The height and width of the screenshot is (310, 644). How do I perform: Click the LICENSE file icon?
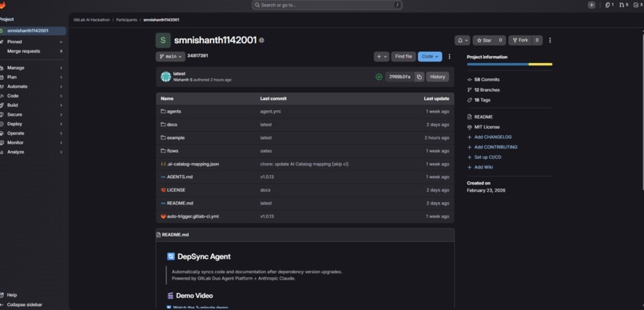pyautogui.click(x=163, y=190)
